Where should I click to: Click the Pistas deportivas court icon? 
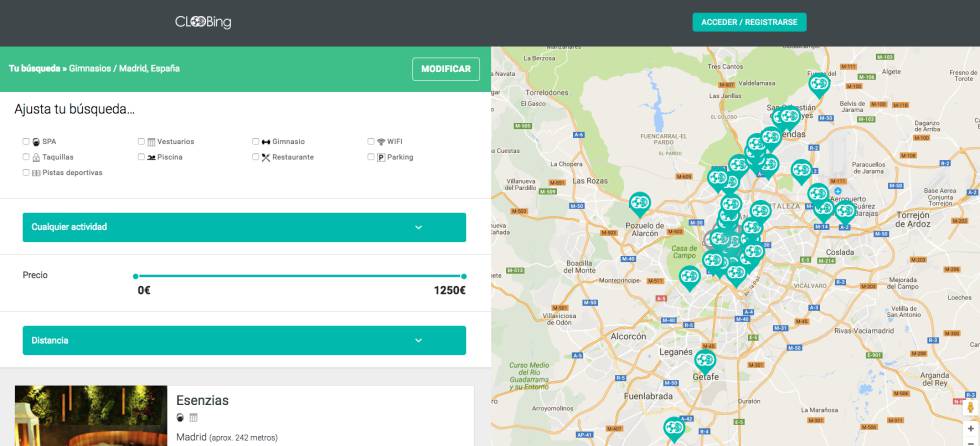pos(36,173)
